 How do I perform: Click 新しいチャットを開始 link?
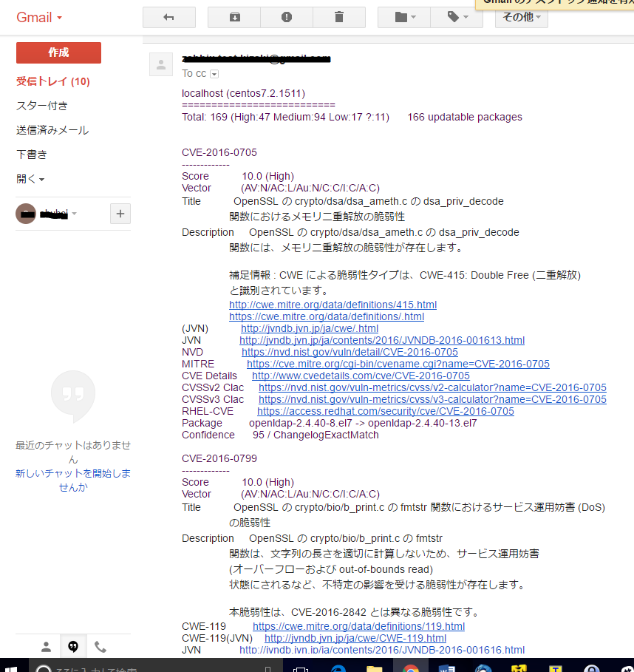click(72, 480)
